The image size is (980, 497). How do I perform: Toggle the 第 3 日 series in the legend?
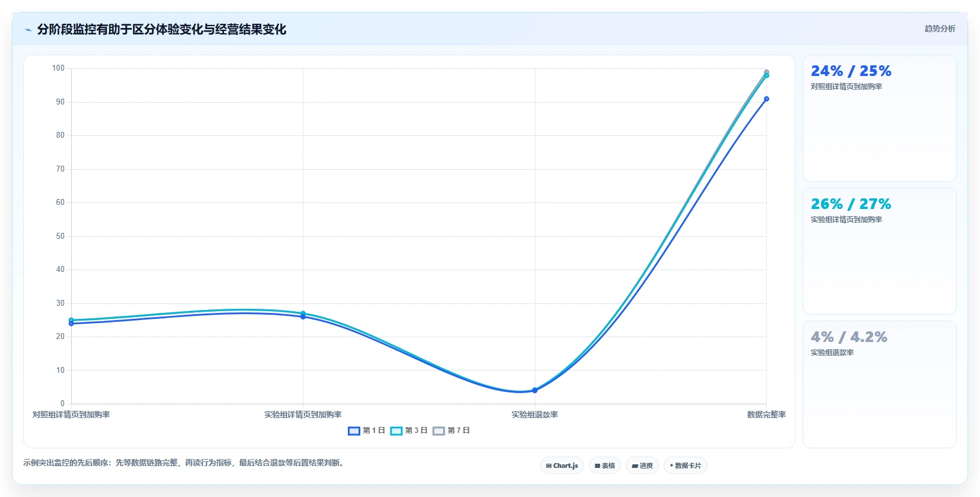[x=409, y=430]
